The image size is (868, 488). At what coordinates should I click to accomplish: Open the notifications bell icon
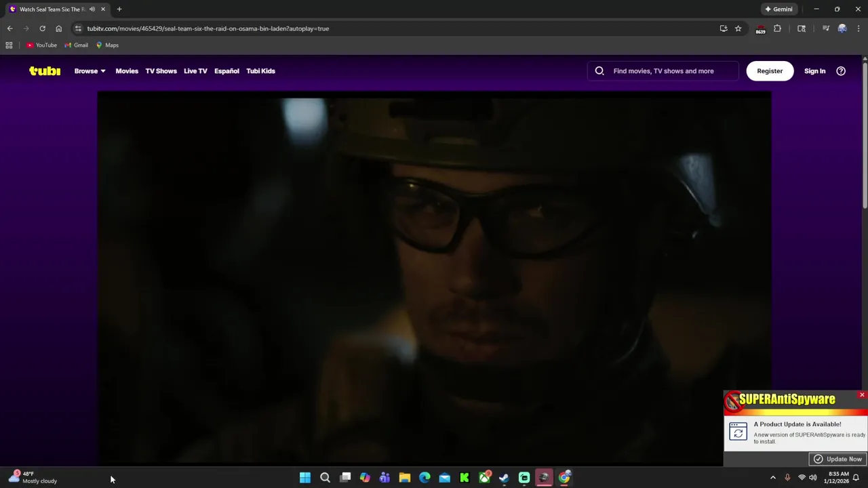coord(856,478)
